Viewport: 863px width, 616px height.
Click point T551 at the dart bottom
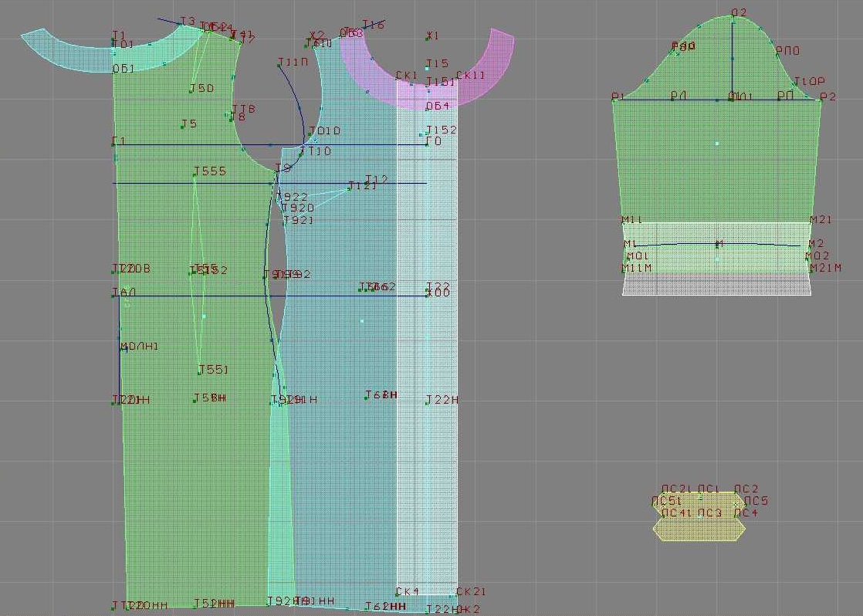click(x=200, y=373)
